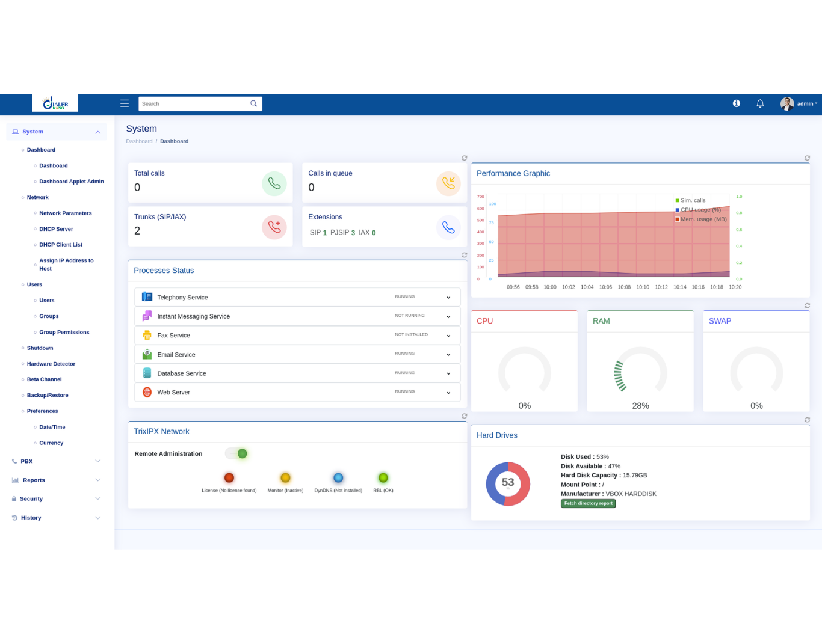This screenshot has width=822, height=644.
Task: Refresh the TrixIPX Network panel
Action: click(464, 416)
